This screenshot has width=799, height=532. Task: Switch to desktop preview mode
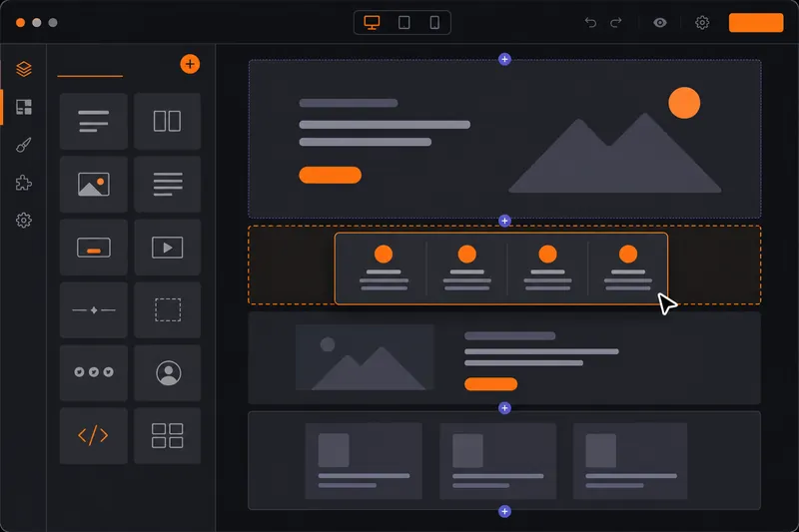(x=372, y=23)
